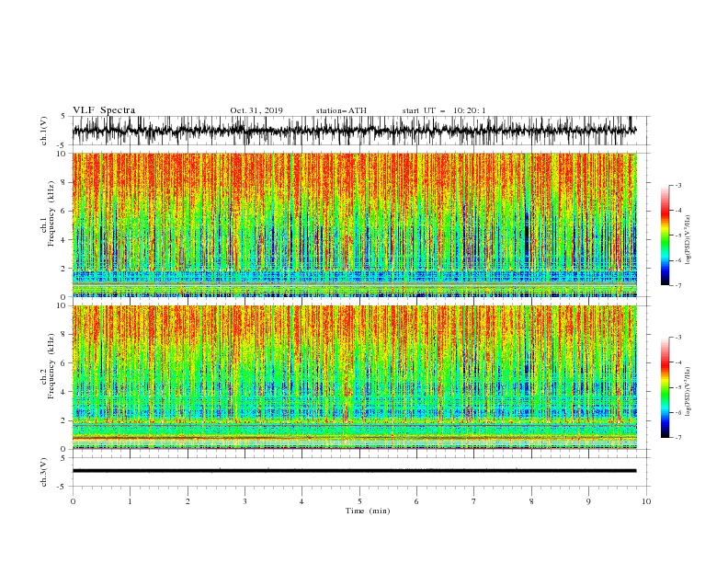
Task: Click the 'start UT = 10:20:1' text
Action: 444,110
